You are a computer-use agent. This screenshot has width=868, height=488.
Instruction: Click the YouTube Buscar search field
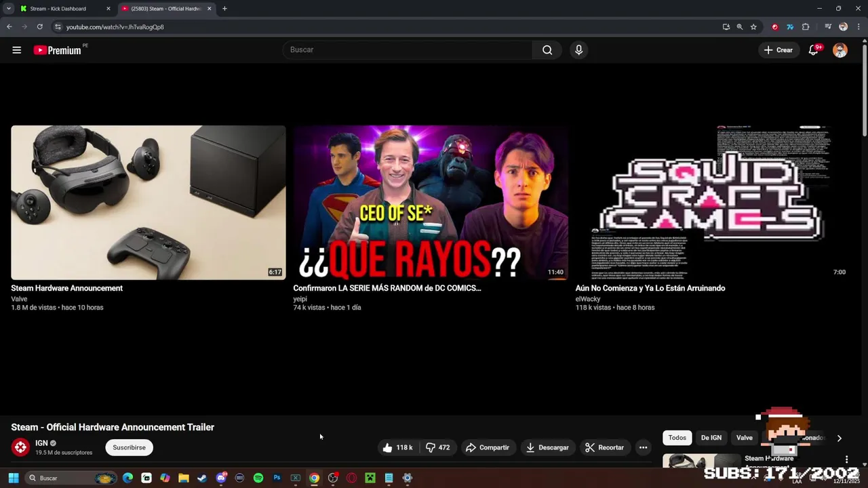coord(408,49)
